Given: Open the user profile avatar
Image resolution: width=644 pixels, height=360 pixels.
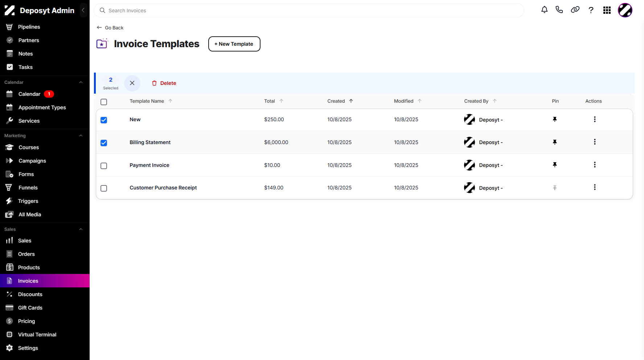Looking at the screenshot, I should click(x=625, y=10).
